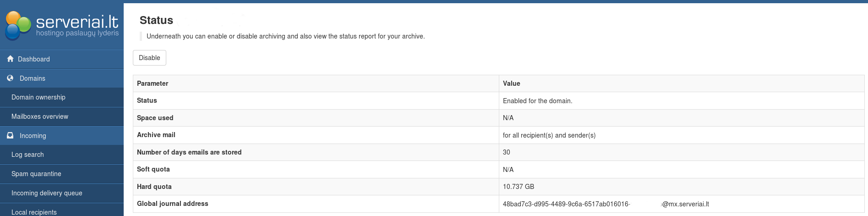This screenshot has width=868, height=216.
Task: Click 'for all recipient(s) and sender(s)' value
Action: pos(549,135)
